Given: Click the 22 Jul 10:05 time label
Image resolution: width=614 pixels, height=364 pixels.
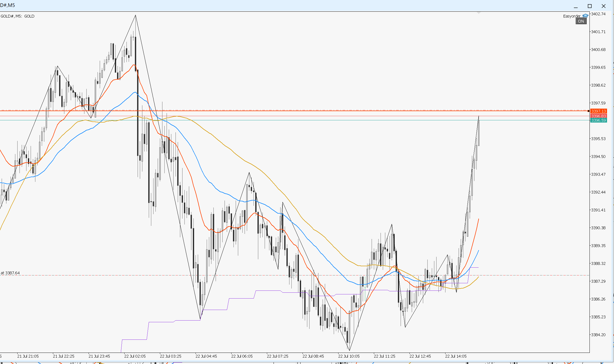Looking at the screenshot, I should 349,356.
